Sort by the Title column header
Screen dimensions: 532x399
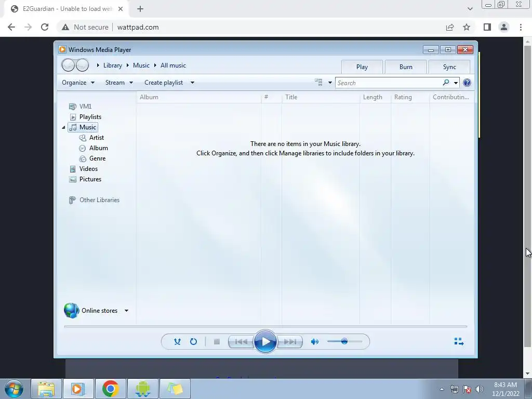(x=321, y=97)
